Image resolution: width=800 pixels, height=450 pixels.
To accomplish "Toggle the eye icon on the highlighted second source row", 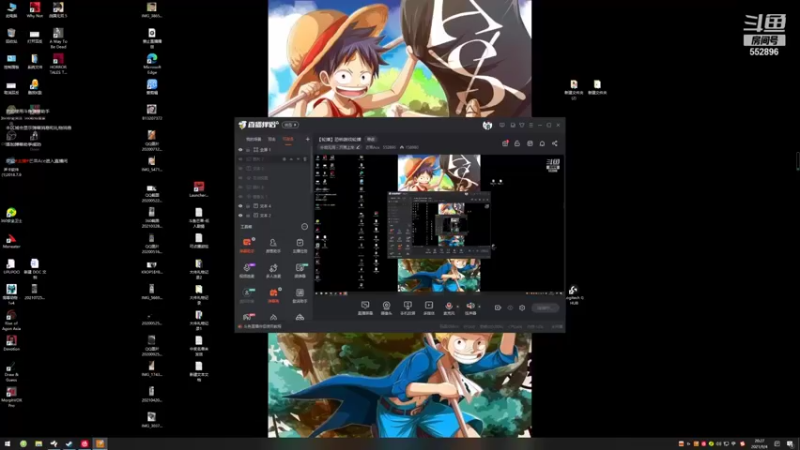I will 240,159.
